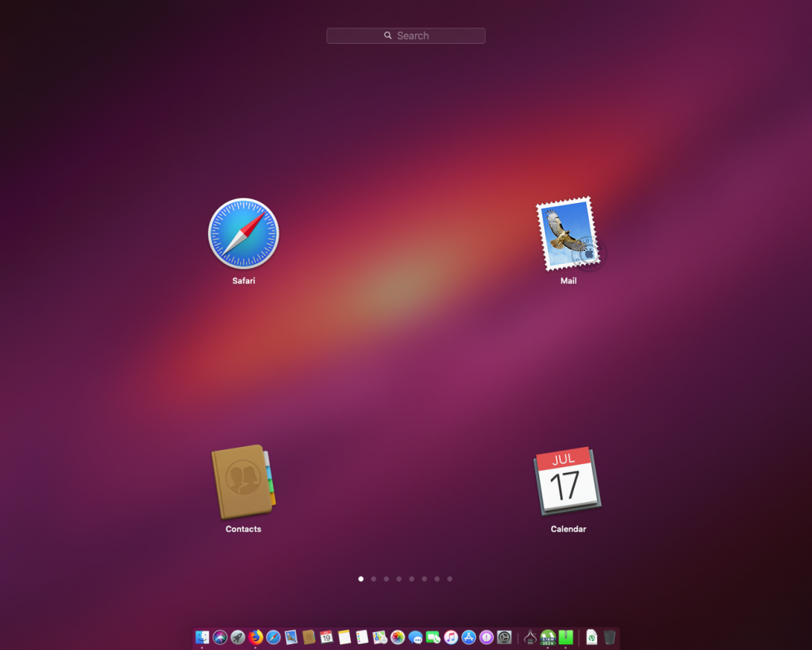Select the first Launchpad page dot

click(361, 579)
